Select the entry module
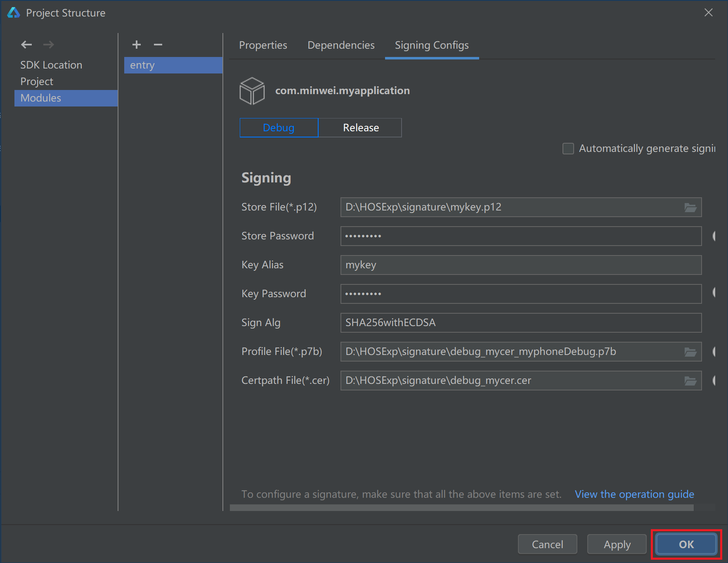 click(173, 65)
